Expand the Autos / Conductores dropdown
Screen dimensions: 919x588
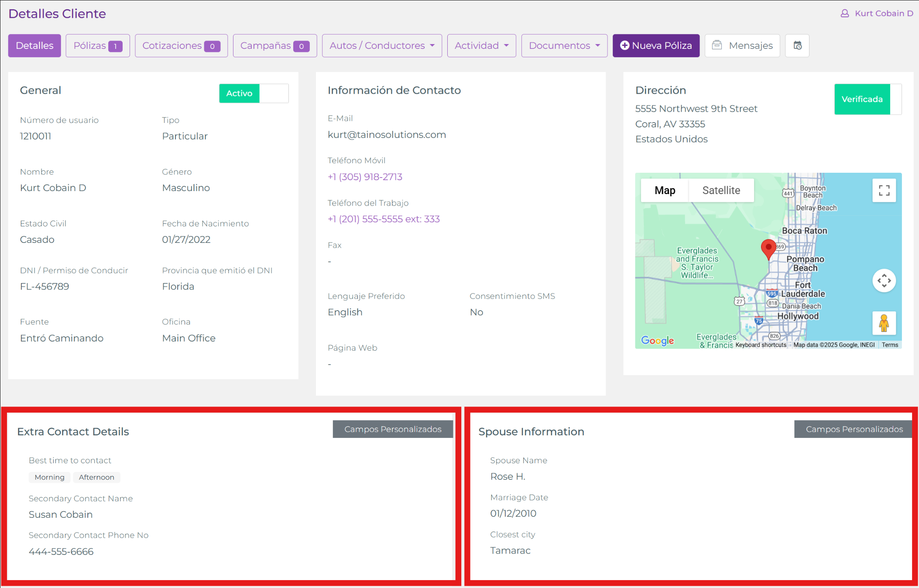click(x=382, y=45)
